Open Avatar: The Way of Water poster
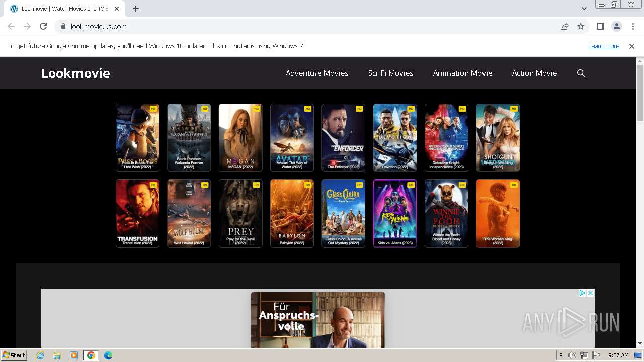Viewport: 644px width, 362px height. coord(292,138)
